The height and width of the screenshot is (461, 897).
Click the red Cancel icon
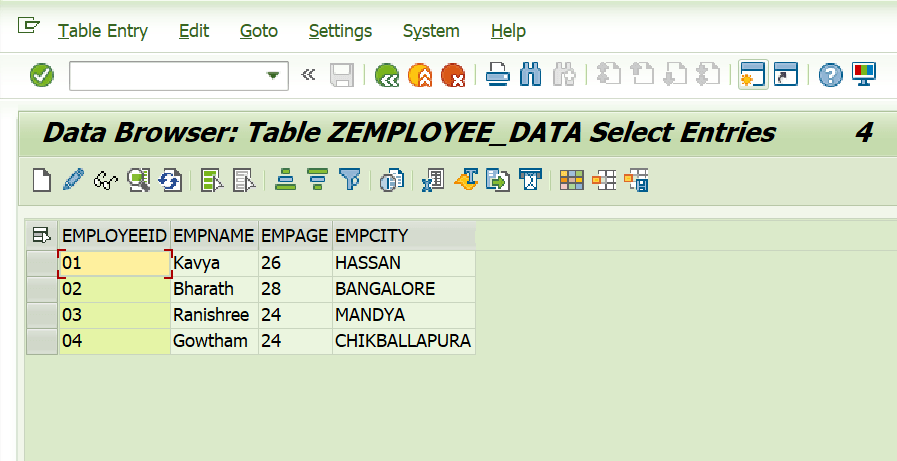tap(453, 75)
